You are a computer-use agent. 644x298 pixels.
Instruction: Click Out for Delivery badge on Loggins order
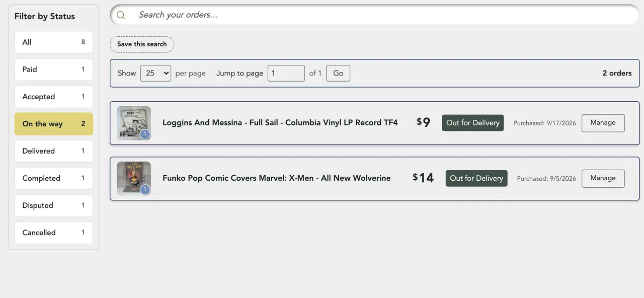(473, 123)
